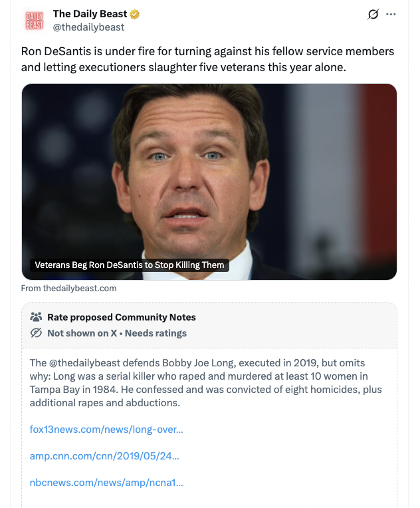This screenshot has width=420, height=508.
Task: Open the nbcnews.com source link
Action: click(x=106, y=483)
